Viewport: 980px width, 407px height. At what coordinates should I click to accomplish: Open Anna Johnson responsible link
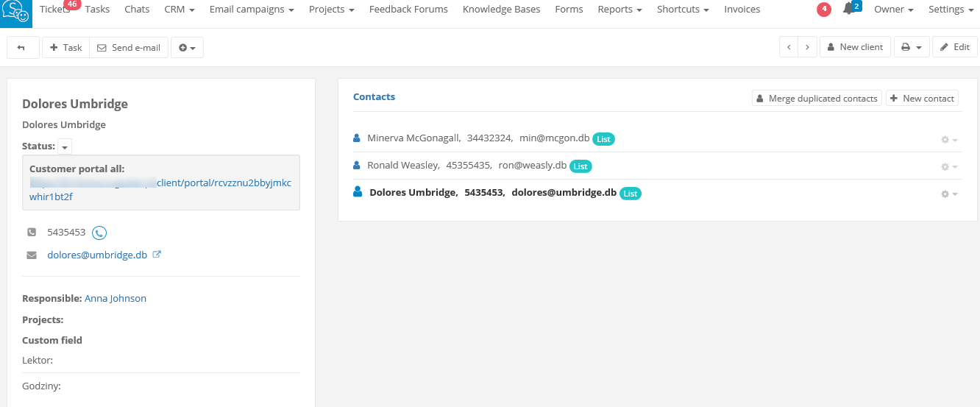point(116,298)
